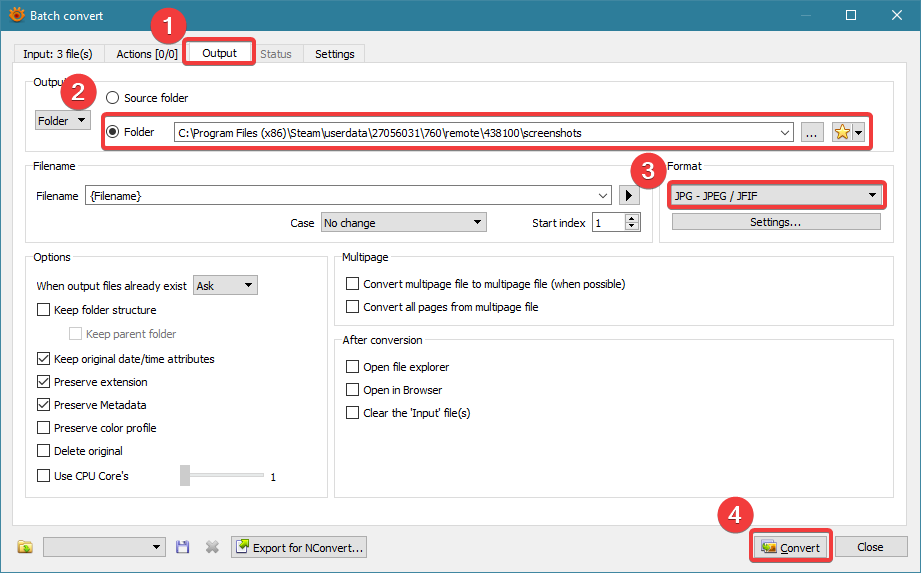Save the preset with the floppy disk icon

(183, 547)
